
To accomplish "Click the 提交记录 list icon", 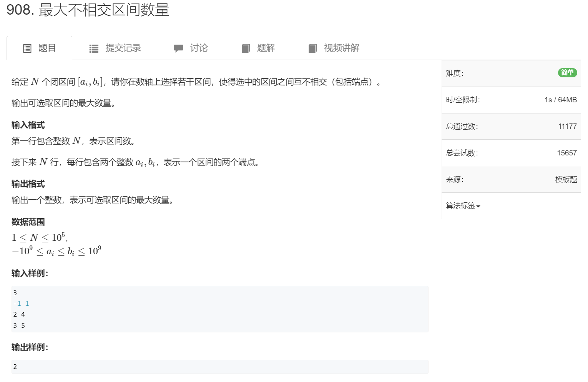I will (x=94, y=48).
